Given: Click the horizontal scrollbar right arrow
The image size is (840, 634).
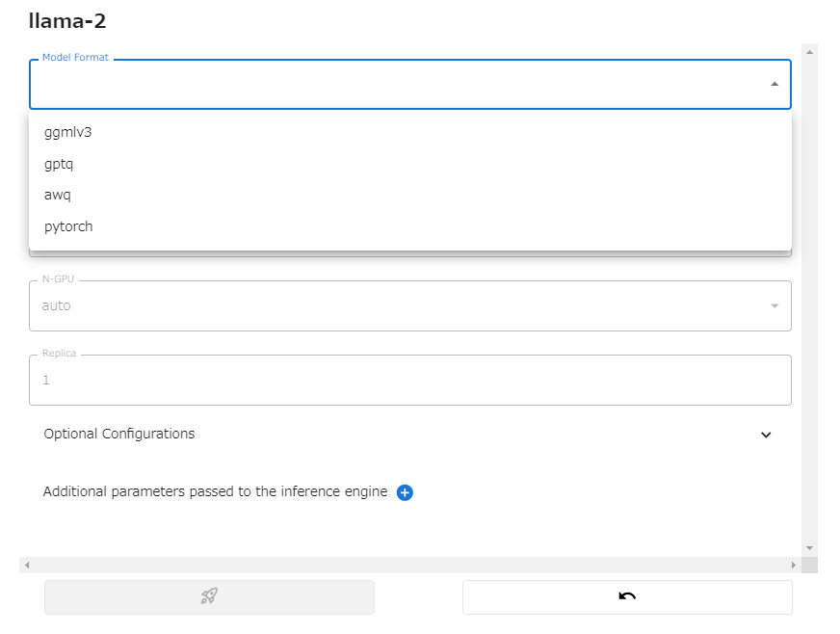Looking at the screenshot, I should (x=794, y=565).
